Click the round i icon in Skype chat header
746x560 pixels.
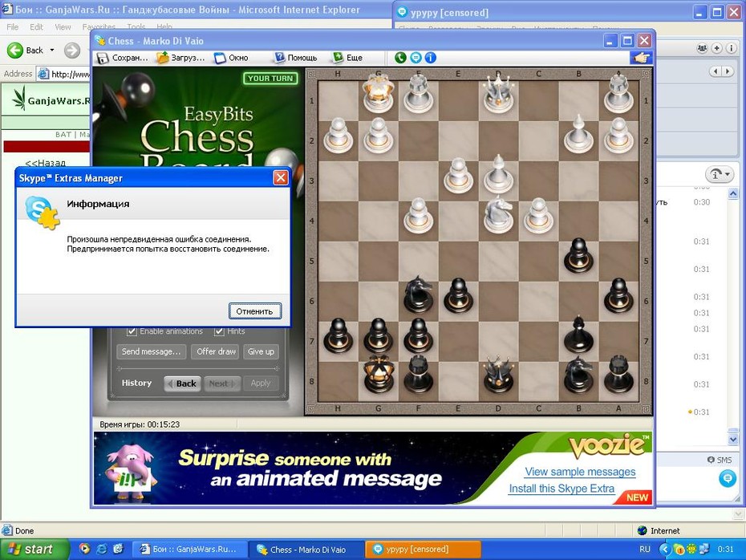coord(732,48)
